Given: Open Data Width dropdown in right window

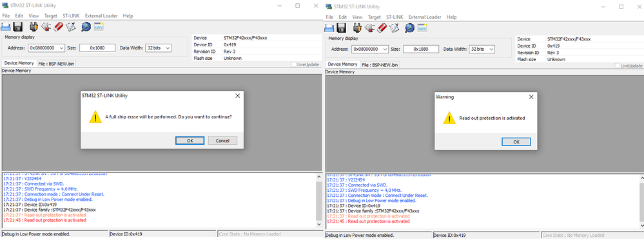Looking at the screenshot, I should click(491, 49).
